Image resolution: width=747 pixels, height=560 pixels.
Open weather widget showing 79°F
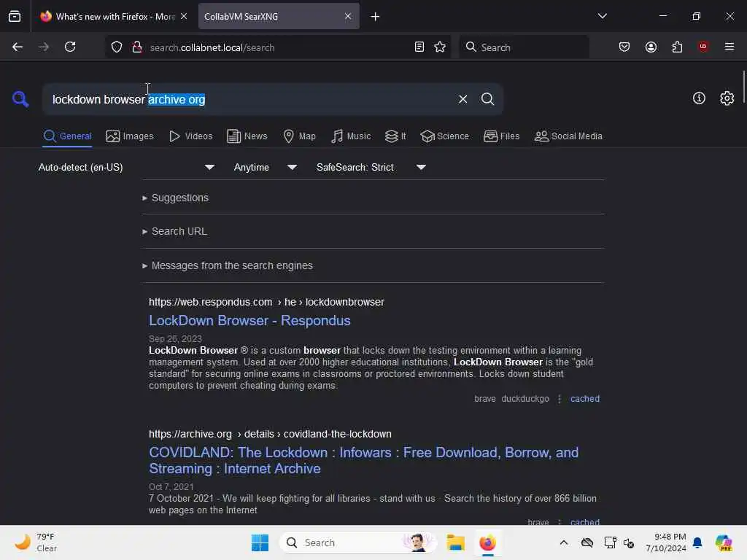(x=35, y=542)
